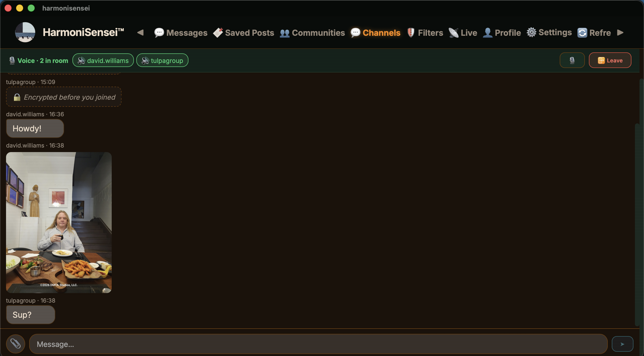Viewport: 644px width, 356px height.
Task: Click the "Howdy!" message bubble
Action: pos(35,128)
